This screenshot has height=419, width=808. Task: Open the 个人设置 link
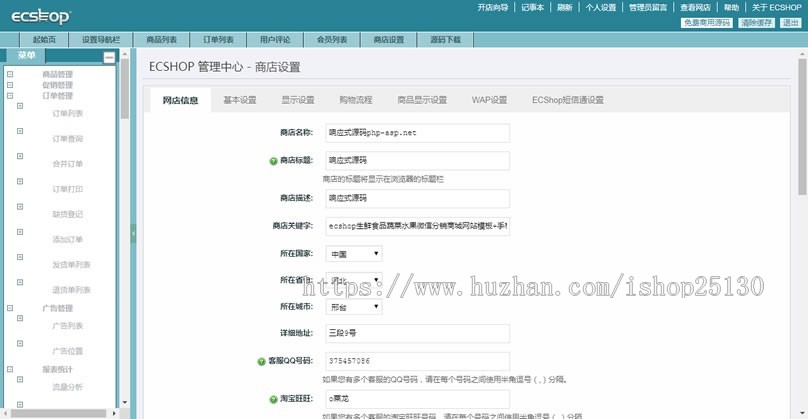pos(601,7)
